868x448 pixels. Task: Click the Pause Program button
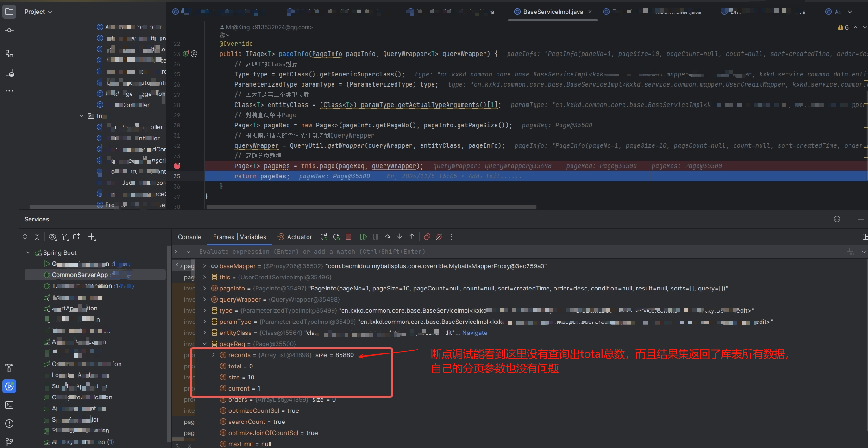pos(376,237)
